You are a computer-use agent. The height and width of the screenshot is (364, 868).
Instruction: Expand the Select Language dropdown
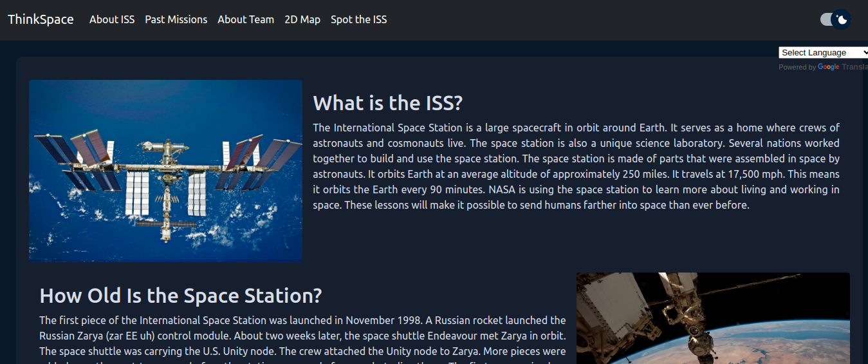click(823, 53)
